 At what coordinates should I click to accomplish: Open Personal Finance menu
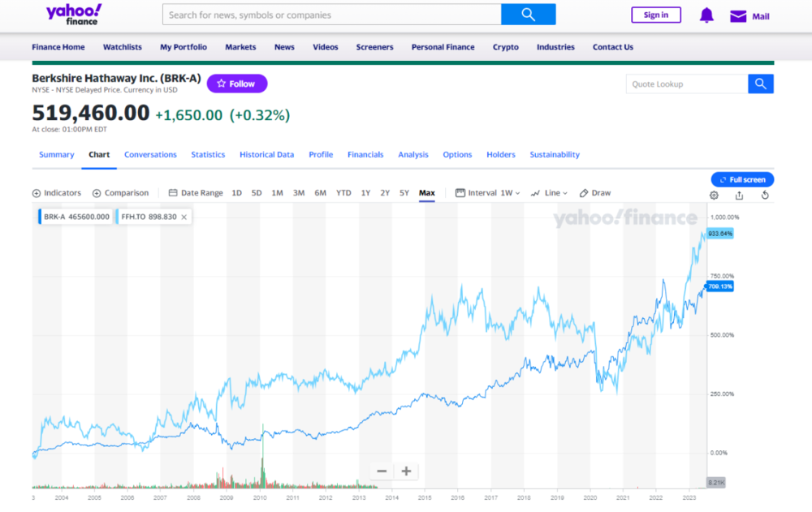click(x=443, y=46)
